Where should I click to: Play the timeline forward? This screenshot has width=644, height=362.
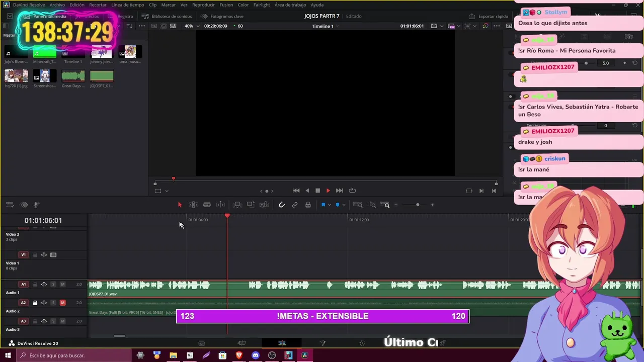click(328, 191)
